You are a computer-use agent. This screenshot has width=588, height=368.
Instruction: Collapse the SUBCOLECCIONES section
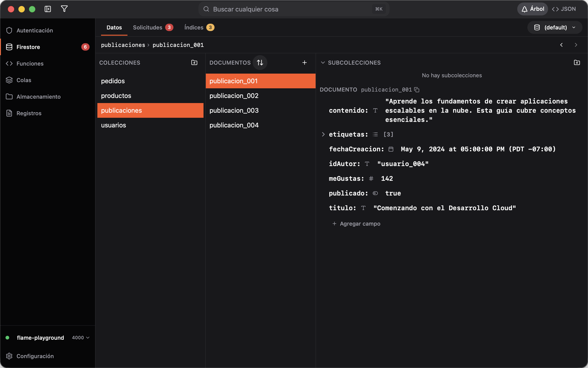(x=323, y=63)
